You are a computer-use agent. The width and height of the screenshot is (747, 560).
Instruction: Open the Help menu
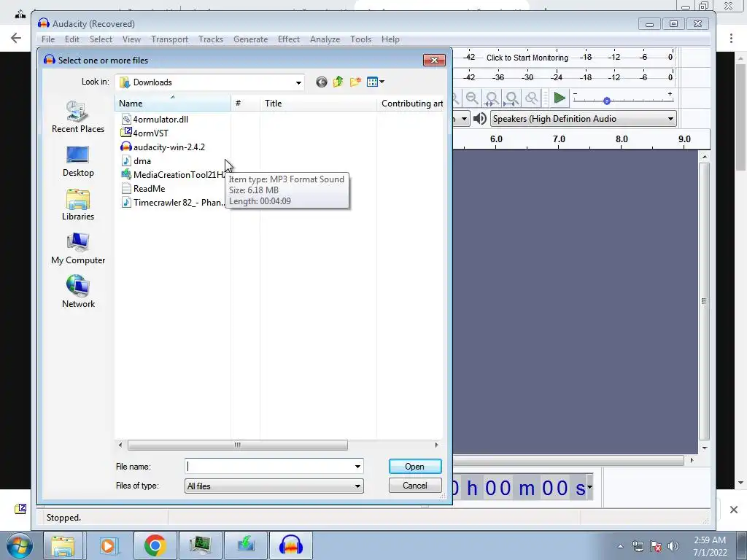[x=390, y=39]
